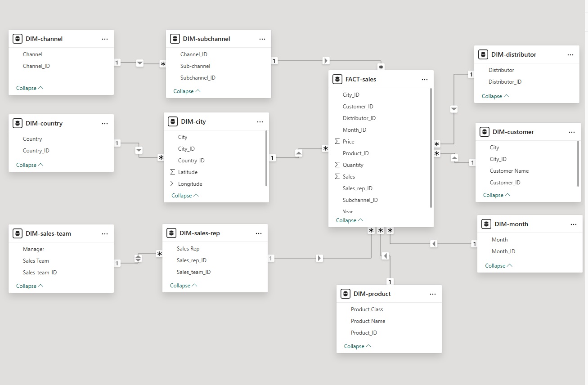Click the table icon on DIM-channel header
588x385 pixels.
17,39
